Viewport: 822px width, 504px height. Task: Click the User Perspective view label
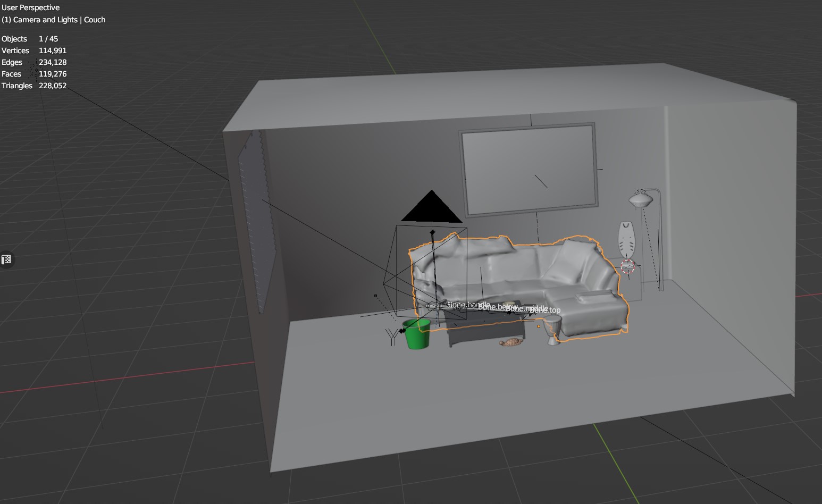coord(31,7)
